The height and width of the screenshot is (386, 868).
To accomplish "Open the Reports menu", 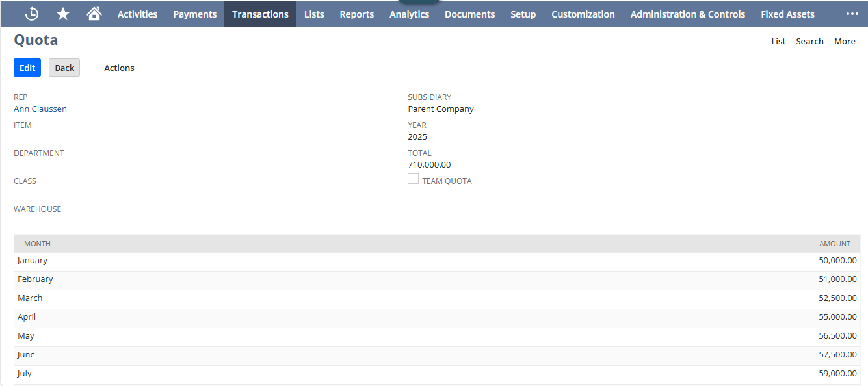I will (356, 14).
